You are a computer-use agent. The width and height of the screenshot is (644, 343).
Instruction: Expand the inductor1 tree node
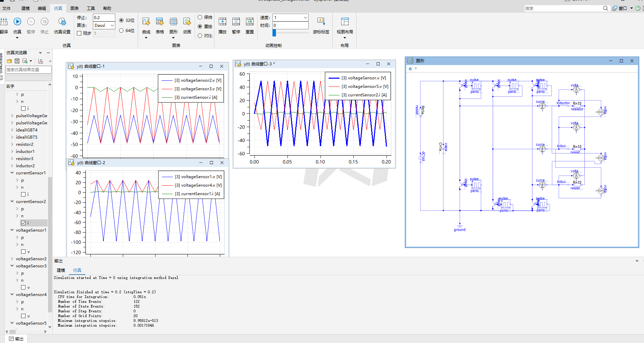(12, 152)
